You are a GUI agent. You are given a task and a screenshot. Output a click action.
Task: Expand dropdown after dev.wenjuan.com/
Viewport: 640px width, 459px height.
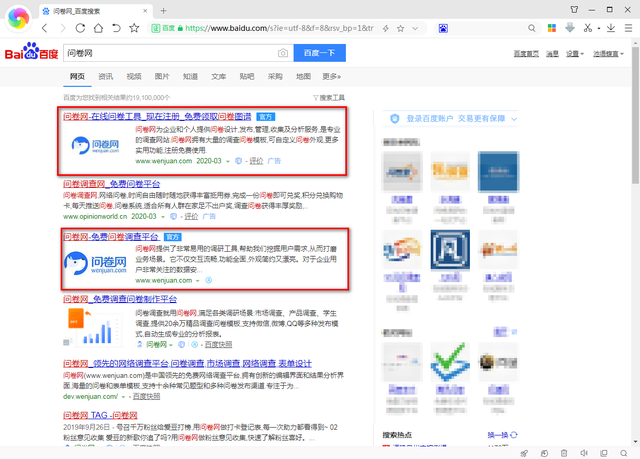coord(123,397)
